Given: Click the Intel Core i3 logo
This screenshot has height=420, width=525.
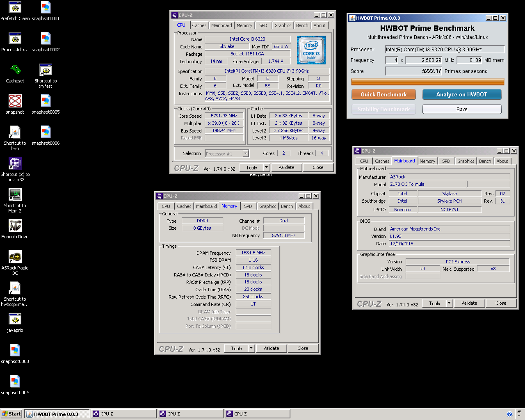Looking at the screenshot, I should [x=311, y=50].
